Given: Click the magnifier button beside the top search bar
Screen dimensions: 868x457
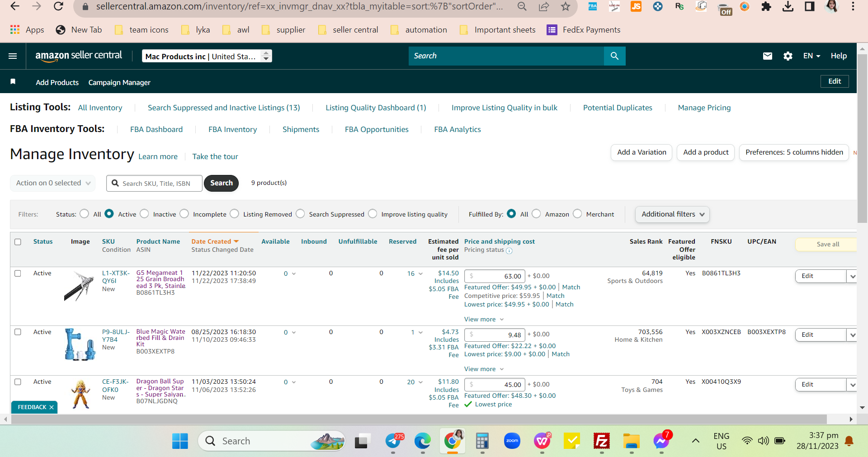Looking at the screenshot, I should pos(614,56).
